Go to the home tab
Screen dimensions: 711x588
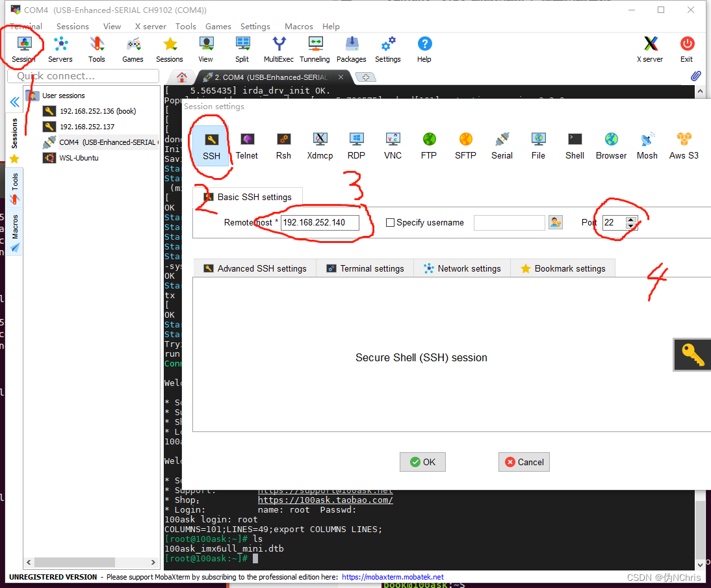[182, 77]
